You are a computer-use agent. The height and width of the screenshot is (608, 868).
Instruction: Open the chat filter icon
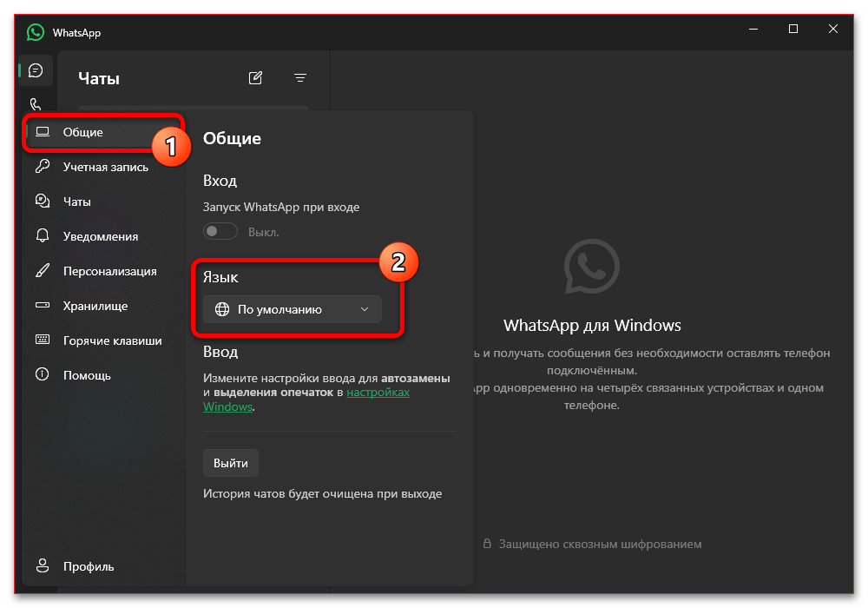300,77
